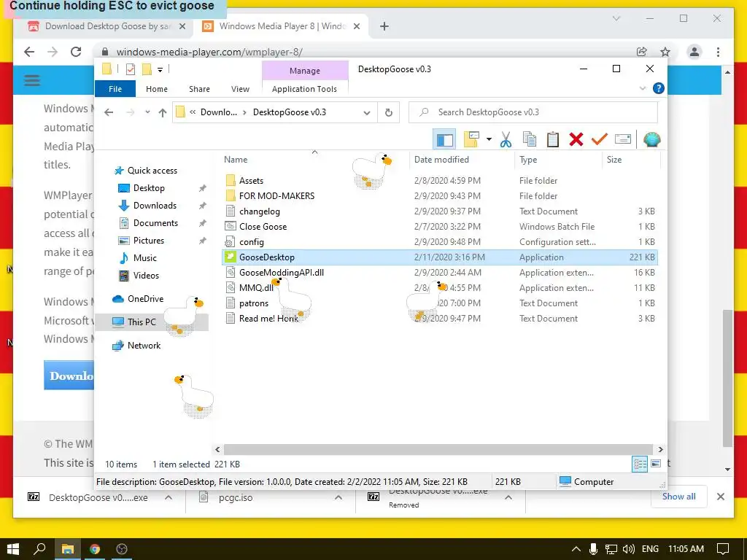The image size is (747, 560).
Task: Open Pictures in the navigation pane
Action: 149,241
